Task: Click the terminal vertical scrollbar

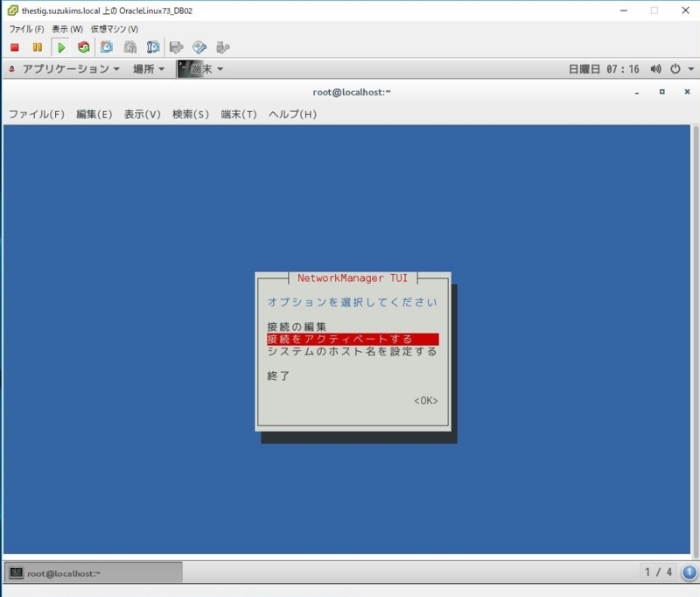Action: click(x=695, y=341)
